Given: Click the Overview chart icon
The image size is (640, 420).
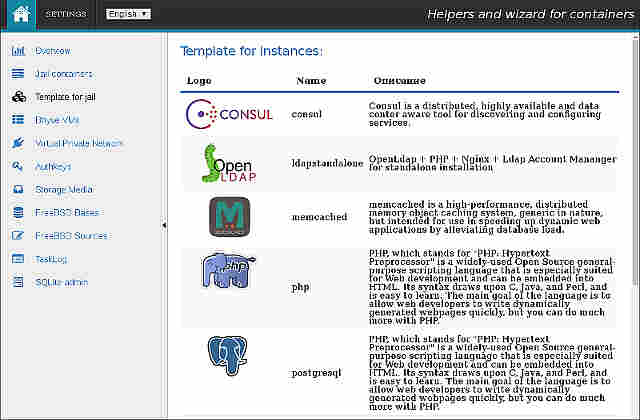Looking at the screenshot, I should click(x=18, y=51).
